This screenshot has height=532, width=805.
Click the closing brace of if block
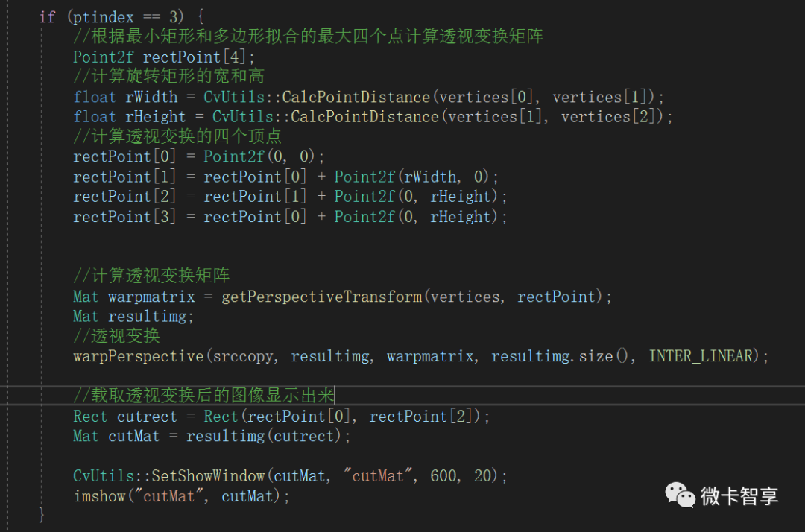pyautogui.click(x=42, y=515)
